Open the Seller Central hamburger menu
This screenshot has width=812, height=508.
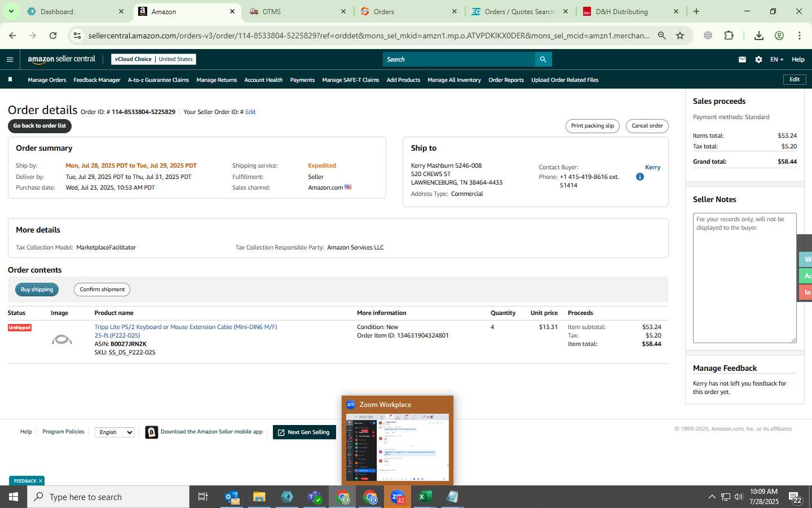[10, 59]
